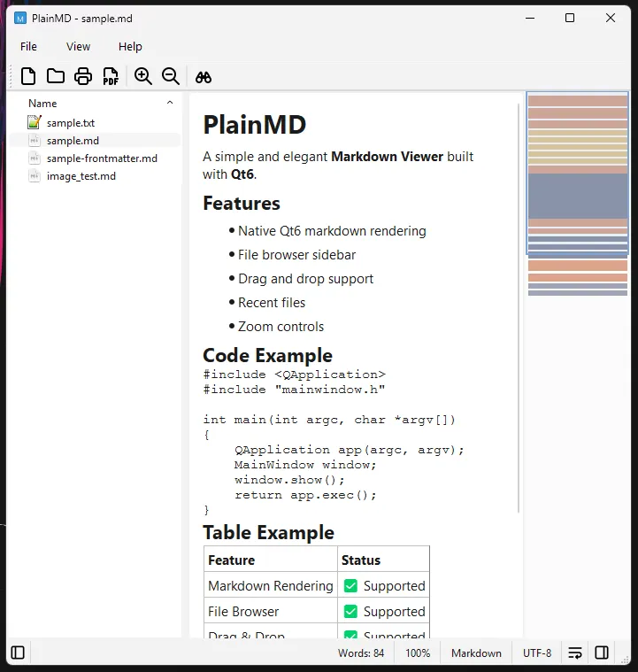Click the document minimap preview

(578, 196)
